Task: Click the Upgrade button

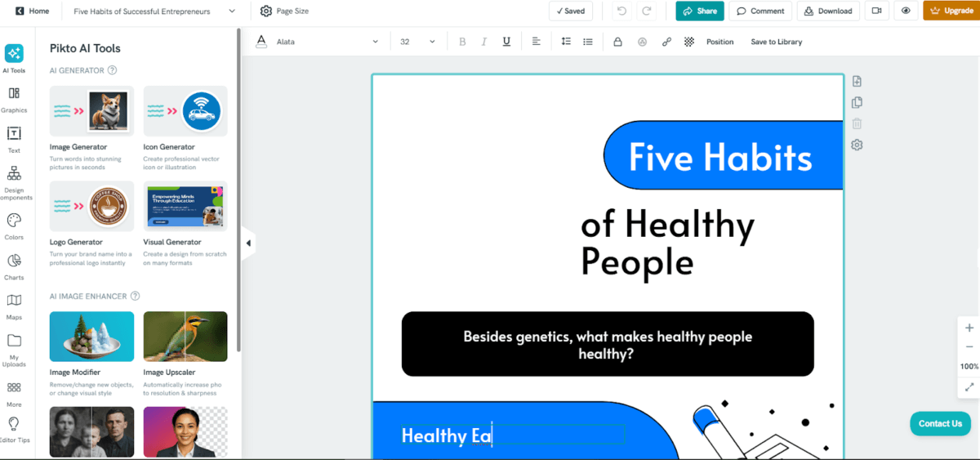Action: (x=951, y=11)
